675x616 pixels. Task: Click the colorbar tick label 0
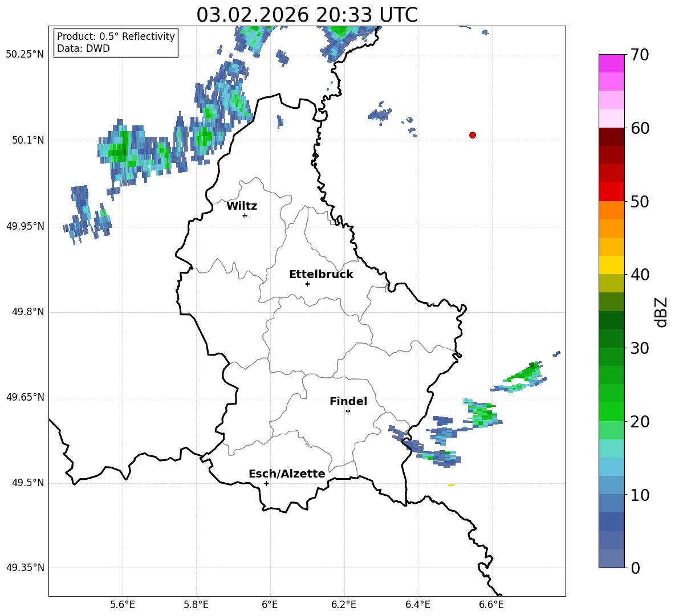point(635,568)
